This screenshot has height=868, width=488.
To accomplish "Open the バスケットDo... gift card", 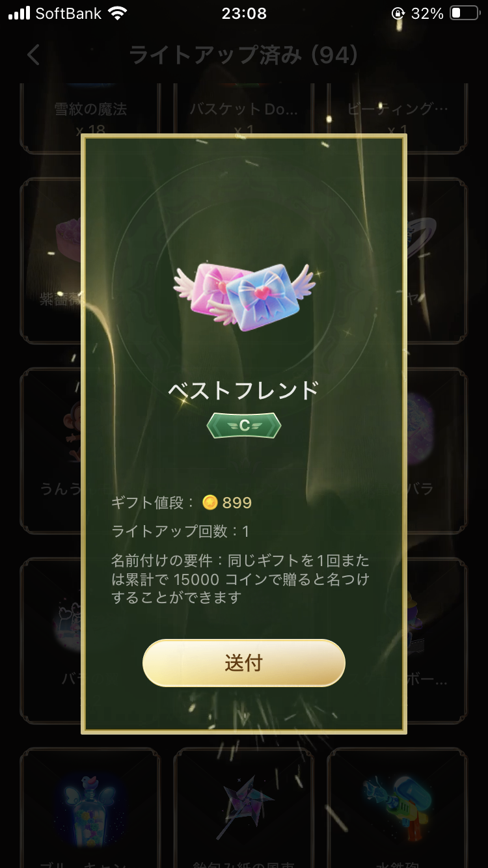I will pos(244,118).
